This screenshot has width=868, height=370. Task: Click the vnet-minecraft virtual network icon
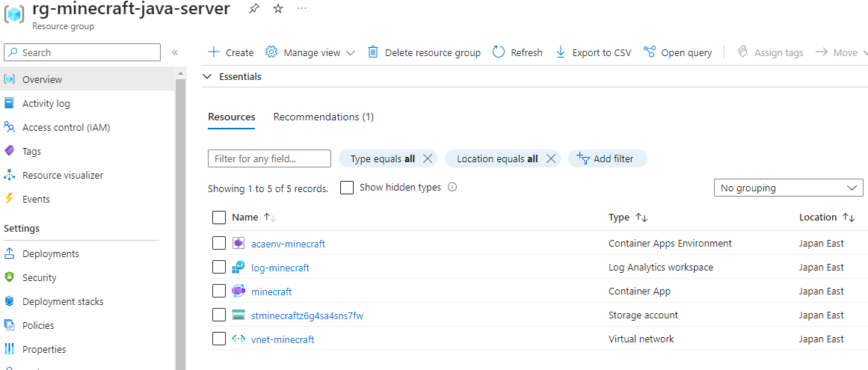tap(238, 339)
